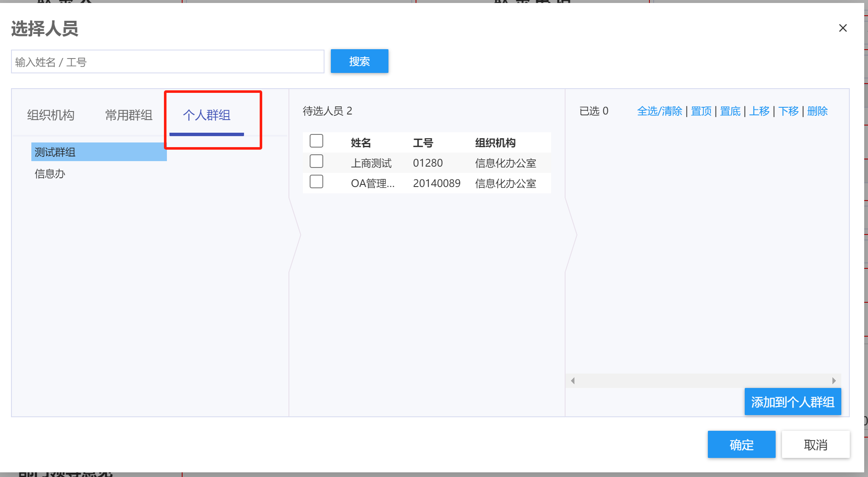Open the 个人群组 tab

pos(207,115)
